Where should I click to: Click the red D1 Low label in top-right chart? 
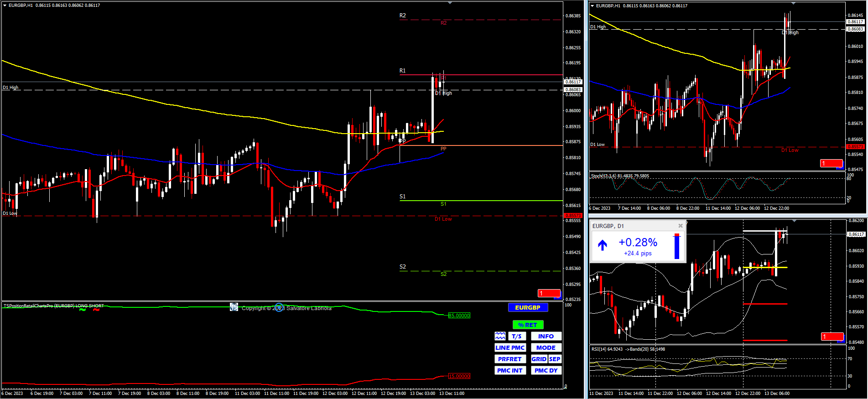[x=790, y=150]
